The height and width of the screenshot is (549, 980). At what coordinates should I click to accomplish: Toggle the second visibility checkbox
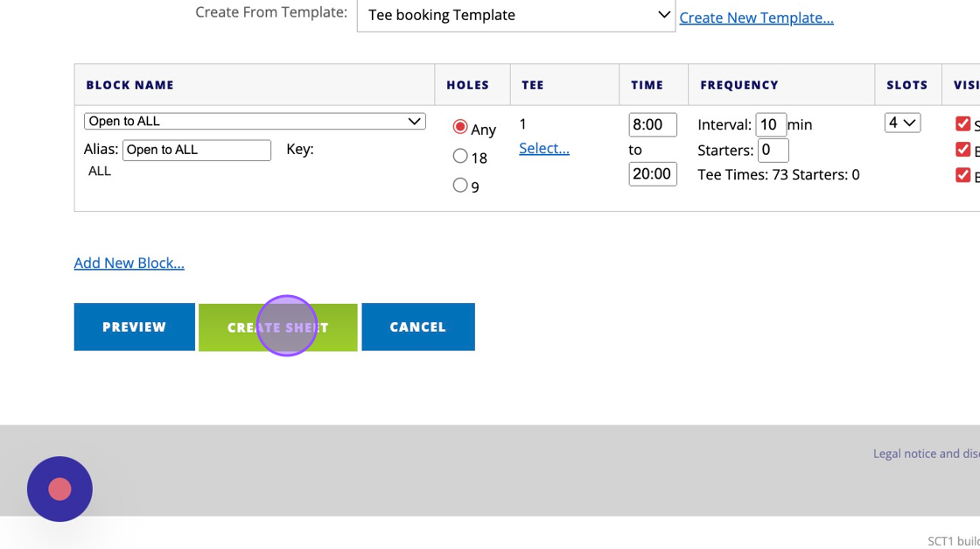[x=962, y=150]
